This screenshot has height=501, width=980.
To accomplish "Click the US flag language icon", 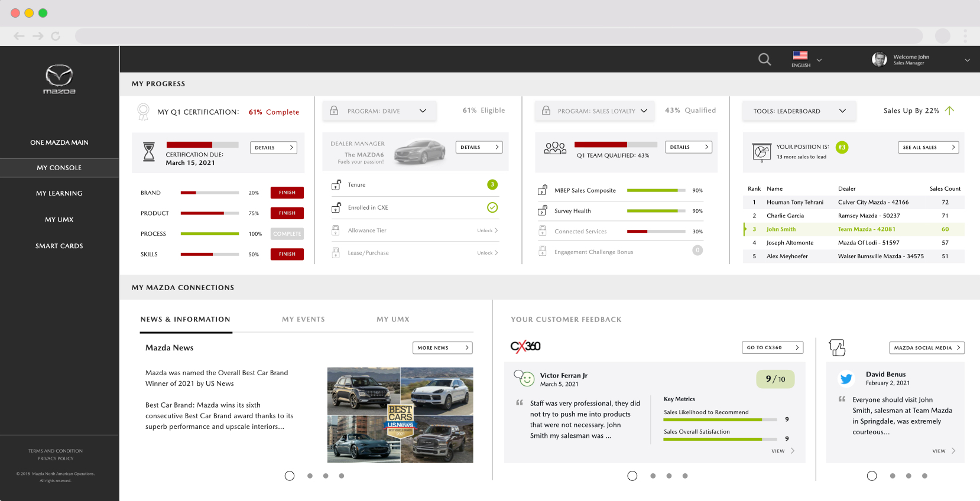I will click(x=800, y=55).
